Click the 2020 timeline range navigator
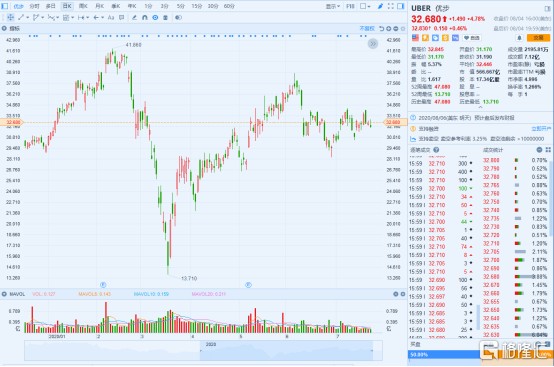This screenshot has height=367, width=554. (286, 350)
